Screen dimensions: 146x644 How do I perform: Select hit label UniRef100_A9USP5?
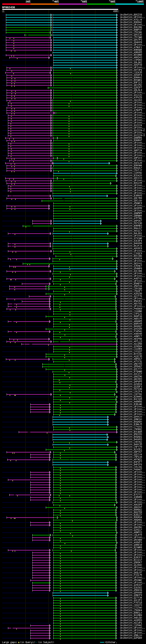131,505
